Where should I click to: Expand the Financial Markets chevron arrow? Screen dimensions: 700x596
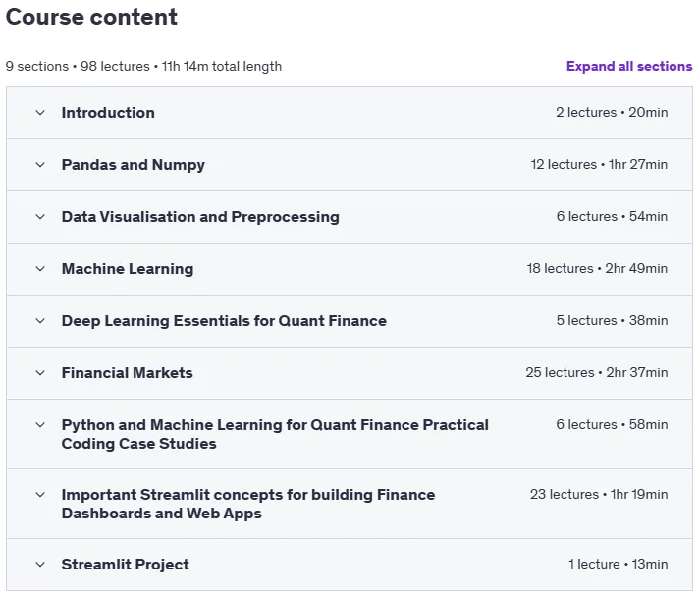coord(40,373)
